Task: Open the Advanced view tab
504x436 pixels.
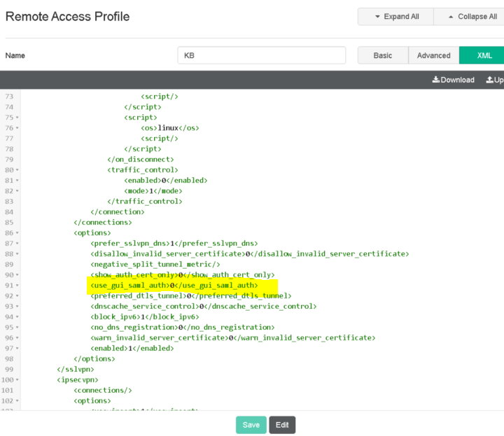Action: click(434, 55)
